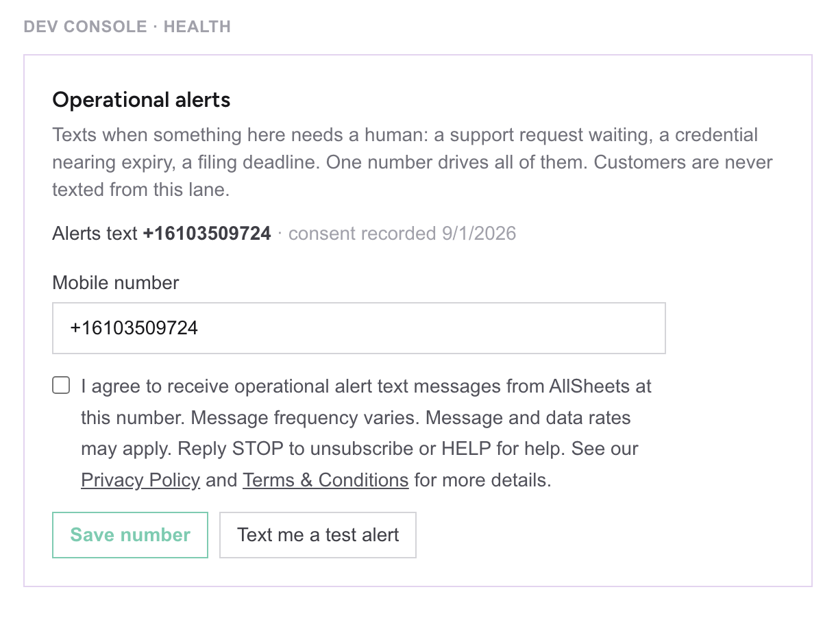Click the HEALTH breadcrumb label

pyautogui.click(x=197, y=27)
